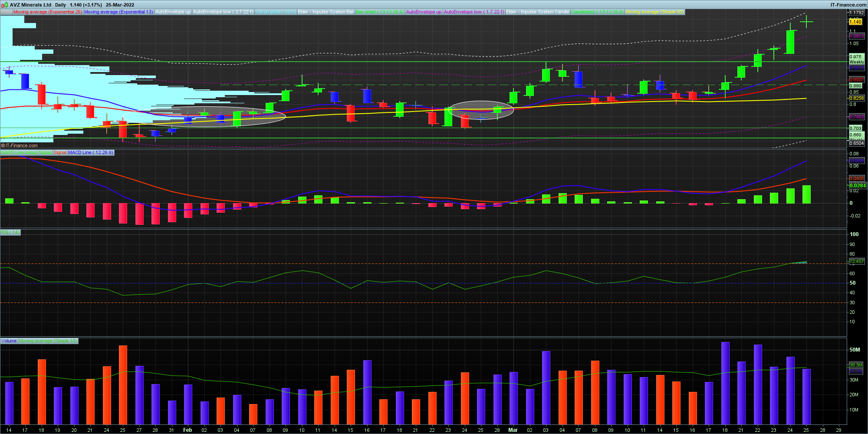Screen dimensions: 868x434
Task: Click the Mar month label on date axis
Action: [x=513, y=430]
